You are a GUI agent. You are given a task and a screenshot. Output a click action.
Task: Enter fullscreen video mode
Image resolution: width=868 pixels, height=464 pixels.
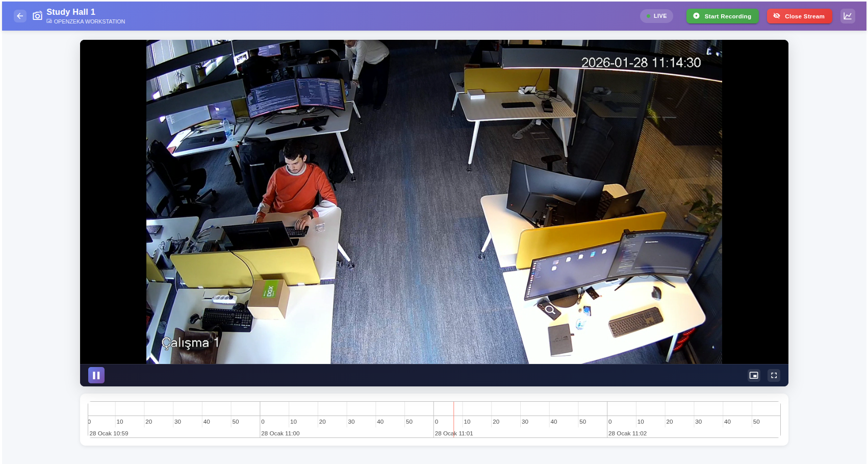click(774, 375)
